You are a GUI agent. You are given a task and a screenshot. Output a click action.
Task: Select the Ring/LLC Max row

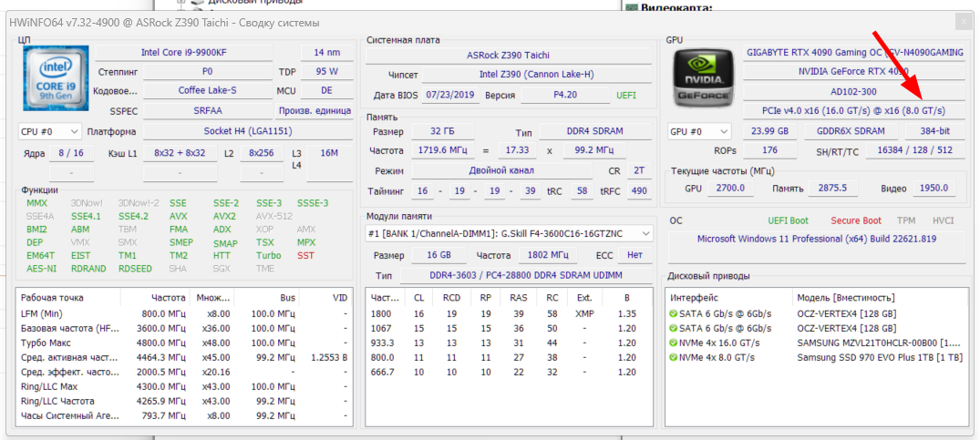[x=184, y=386]
